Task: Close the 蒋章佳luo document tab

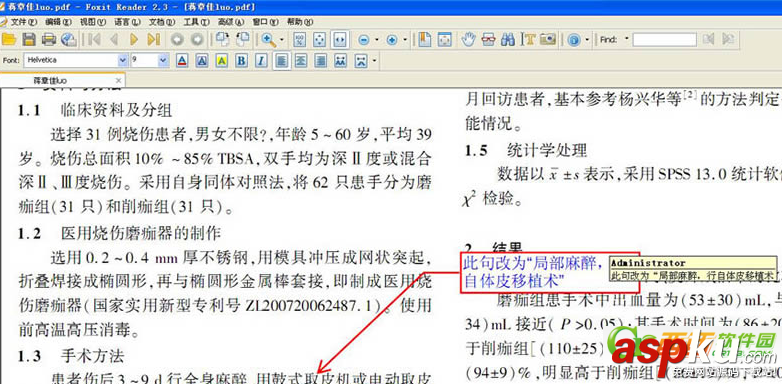Action: 118,80
